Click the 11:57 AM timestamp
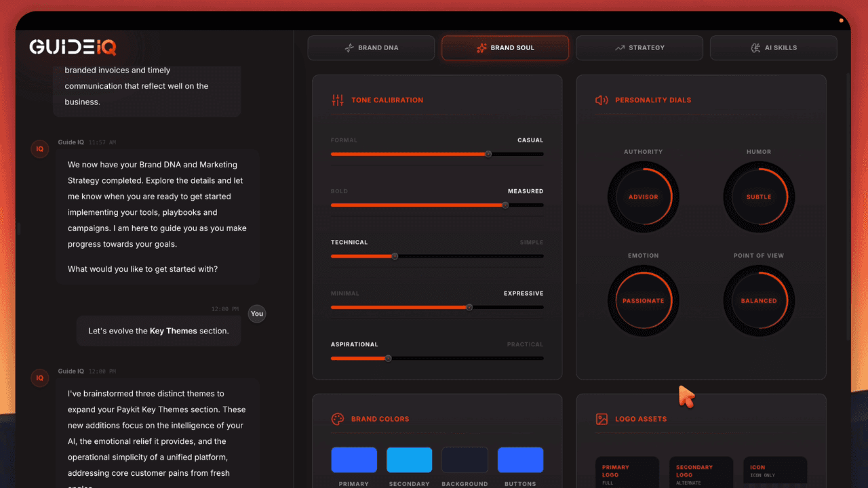This screenshot has height=488, width=868. tap(102, 142)
